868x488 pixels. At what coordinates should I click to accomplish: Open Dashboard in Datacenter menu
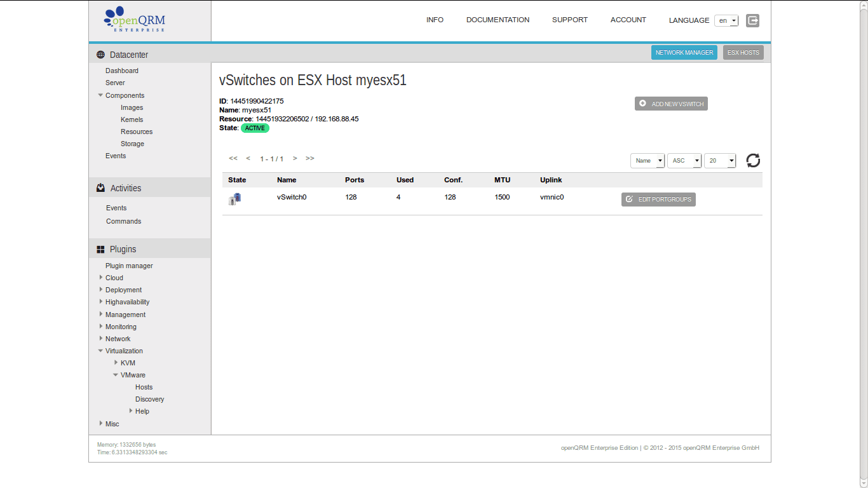(x=122, y=71)
